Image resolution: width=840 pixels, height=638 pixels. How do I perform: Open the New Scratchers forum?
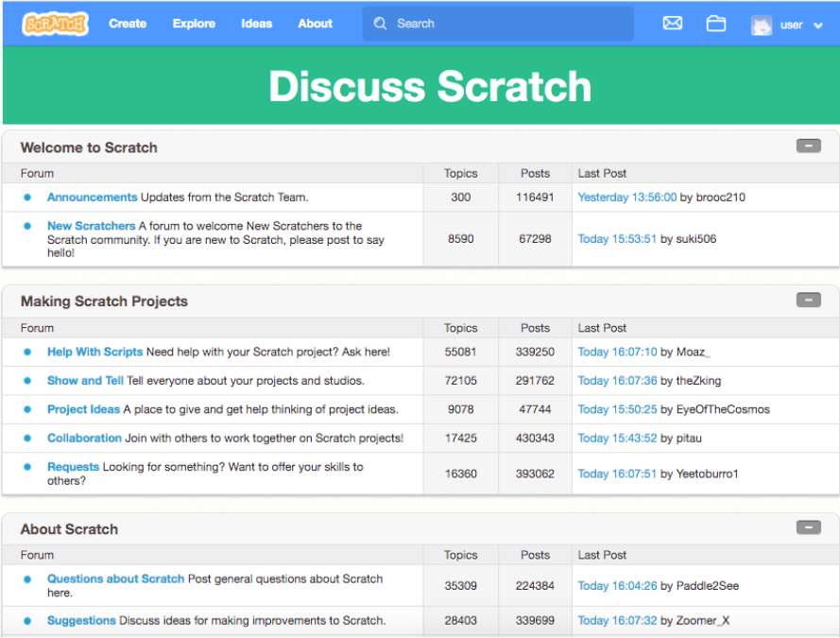[x=92, y=226]
